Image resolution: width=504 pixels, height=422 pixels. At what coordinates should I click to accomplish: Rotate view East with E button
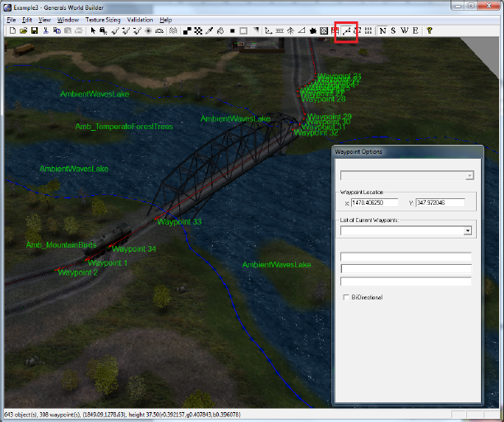click(x=415, y=30)
